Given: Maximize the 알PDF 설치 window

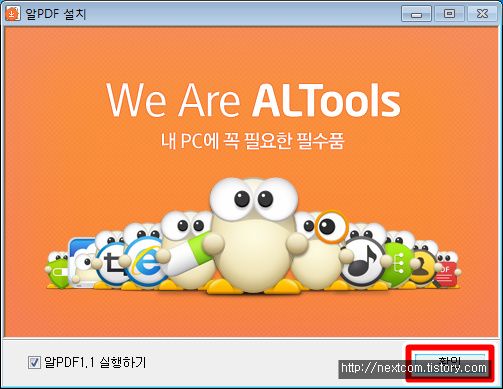Looking at the screenshot, I should coord(449,14).
